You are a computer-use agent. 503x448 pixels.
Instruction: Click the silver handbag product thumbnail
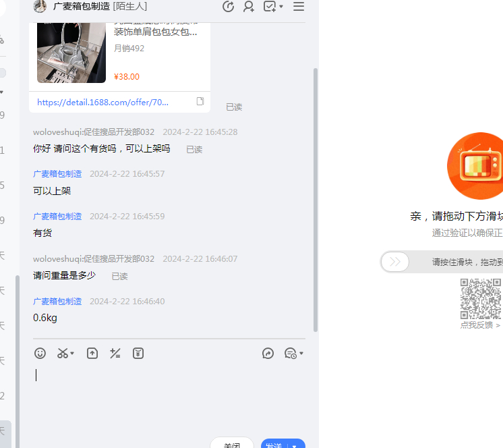pyautogui.click(x=71, y=52)
